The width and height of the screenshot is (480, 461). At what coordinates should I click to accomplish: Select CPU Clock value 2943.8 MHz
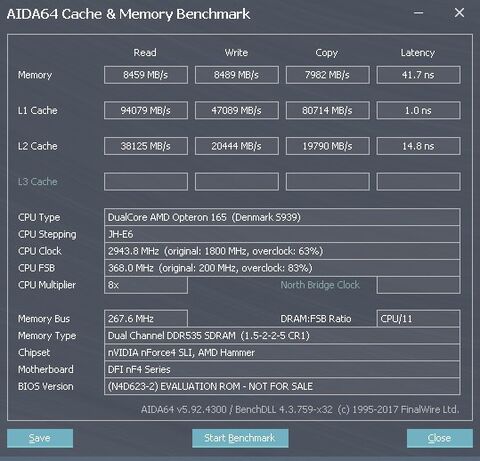(282, 251)
